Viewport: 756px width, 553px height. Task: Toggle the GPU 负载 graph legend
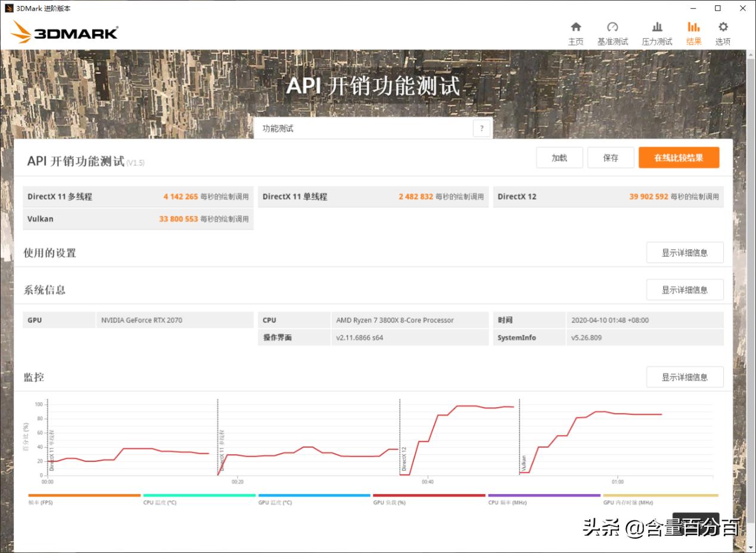(x=428, y=495)
